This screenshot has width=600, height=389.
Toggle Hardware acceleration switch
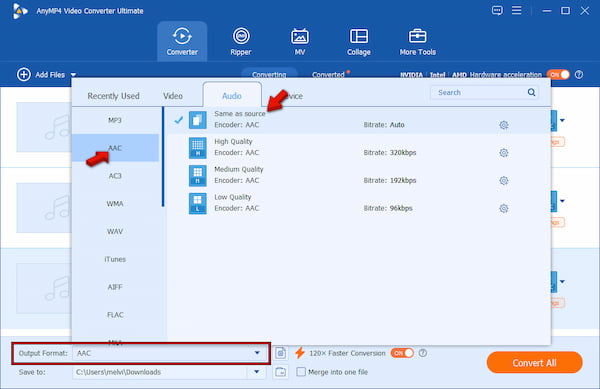(x=558, y=75)
